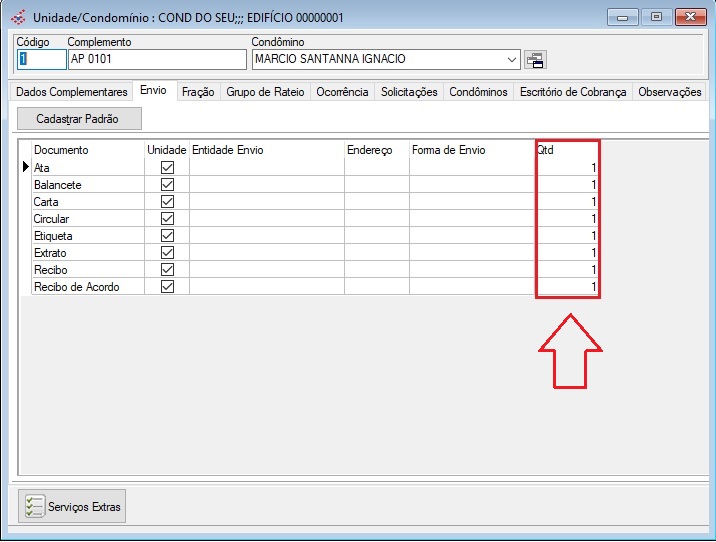716x542 pixels.
Task: Click the Código input field
Action: click(x=40, y=60)
